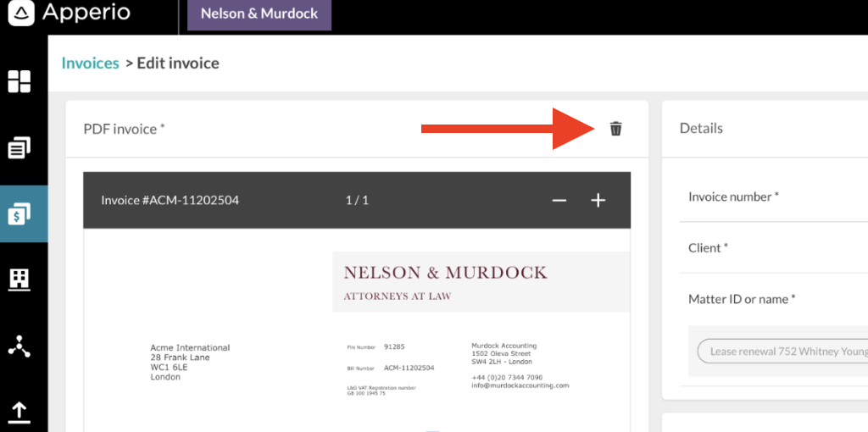Viewport: 868px width, 432px height.
Task: Zoom in the PDF with plus button
Action: (x=598, y=200)
